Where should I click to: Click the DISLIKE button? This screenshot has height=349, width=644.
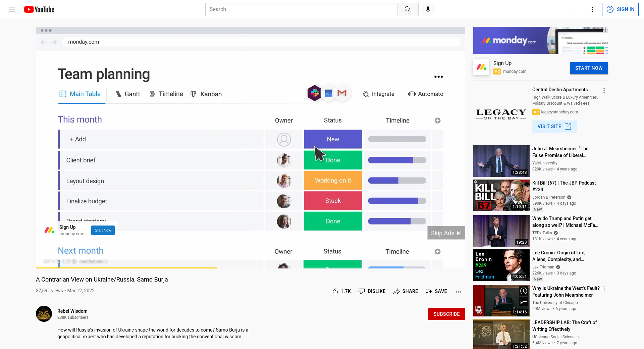(372, 291)
